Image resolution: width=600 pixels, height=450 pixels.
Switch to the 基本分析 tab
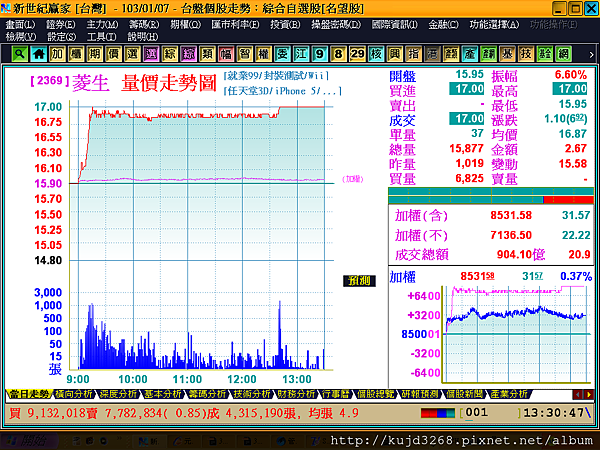(163, 394)
